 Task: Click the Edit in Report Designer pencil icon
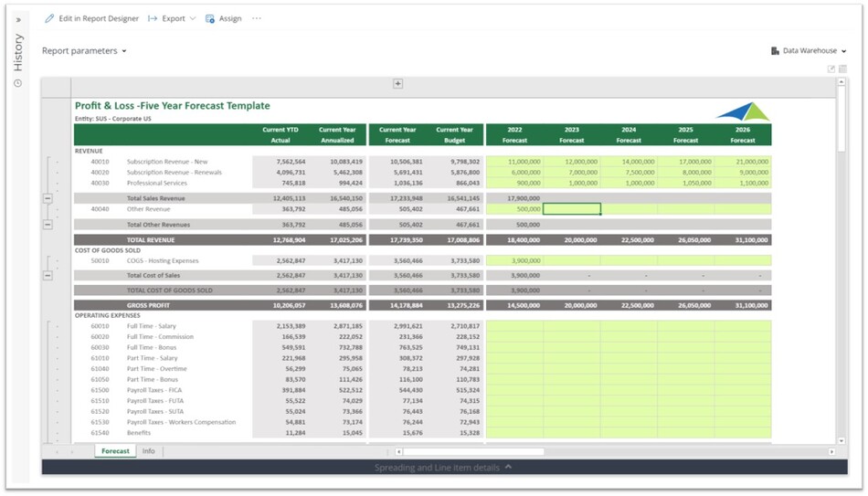click(49, 18)
